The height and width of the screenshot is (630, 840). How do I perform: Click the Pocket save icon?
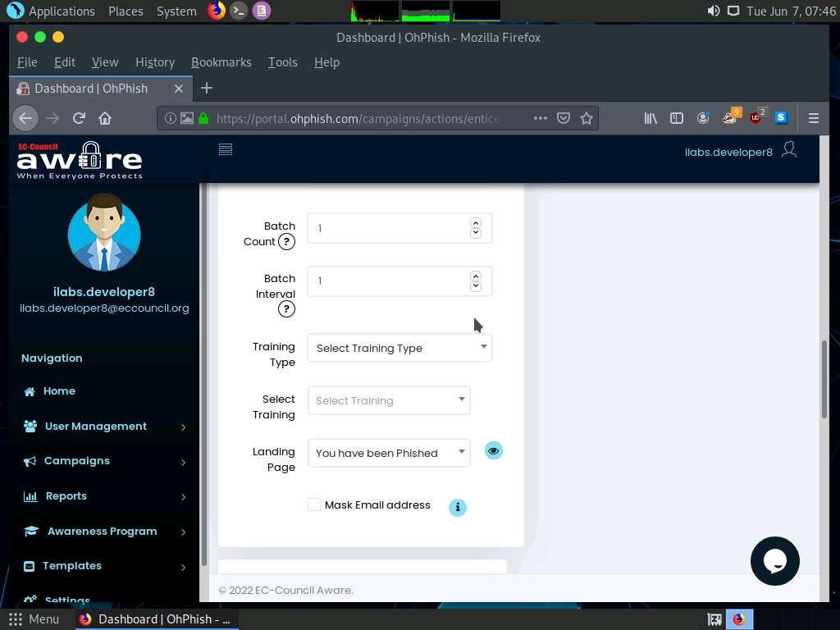564,118
